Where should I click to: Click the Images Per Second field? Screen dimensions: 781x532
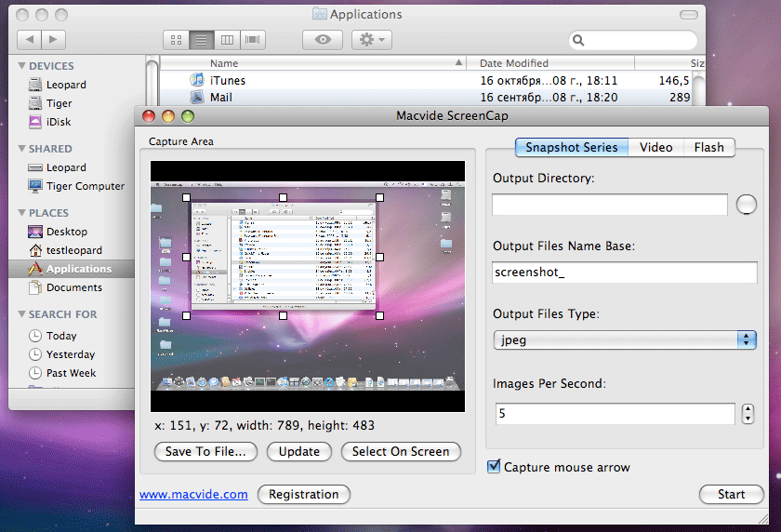click(616, 414)
